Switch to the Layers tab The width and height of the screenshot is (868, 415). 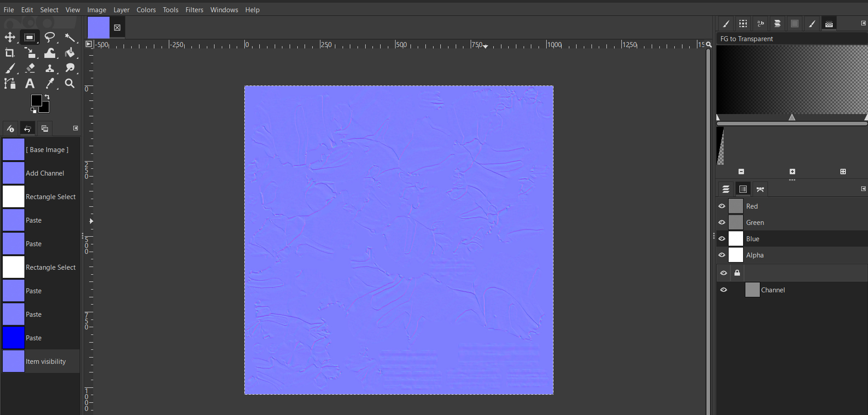click(x=726, y=189)
